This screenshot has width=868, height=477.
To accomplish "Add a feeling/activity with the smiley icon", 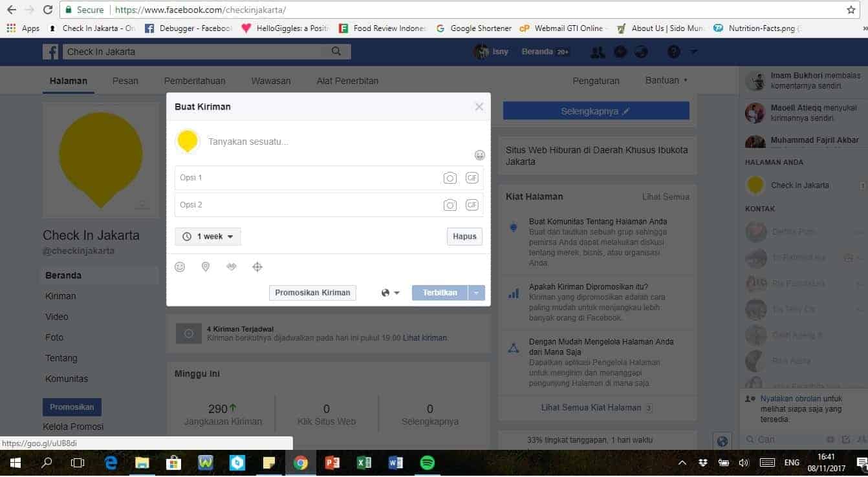I will (180, 267).
